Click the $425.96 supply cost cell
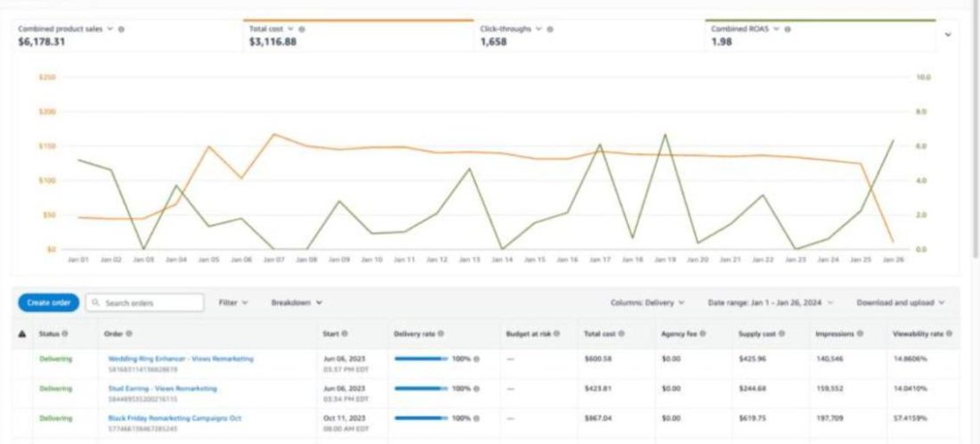This screenshot has height=444, width=980. 753,359
